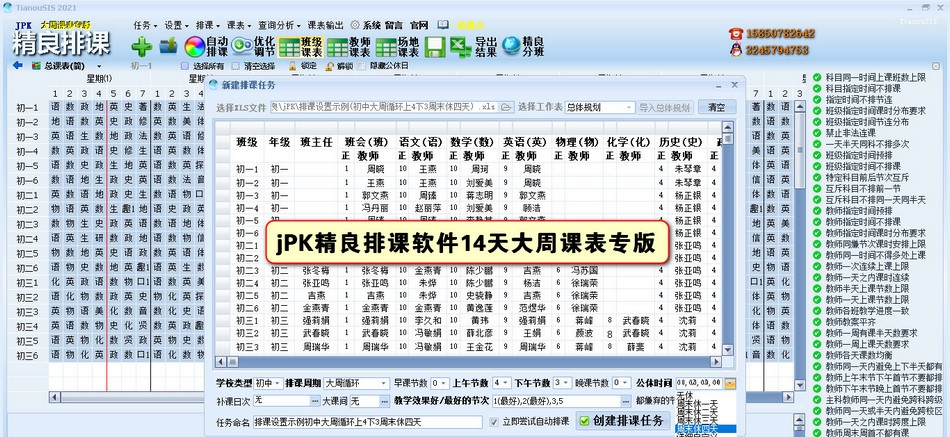Click the dialog table vertical scrollbar
950x437 pixels.
728,239
